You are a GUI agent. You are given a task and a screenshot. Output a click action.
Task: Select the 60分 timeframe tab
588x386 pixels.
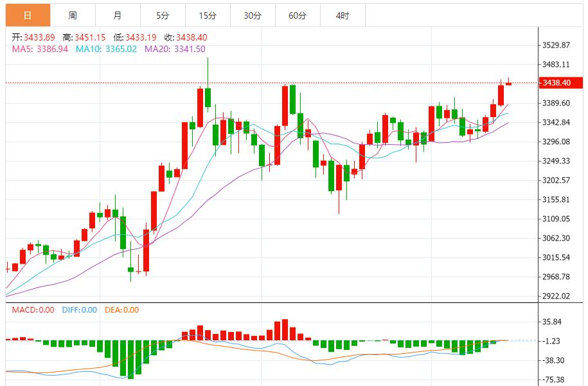pos(298,15)
